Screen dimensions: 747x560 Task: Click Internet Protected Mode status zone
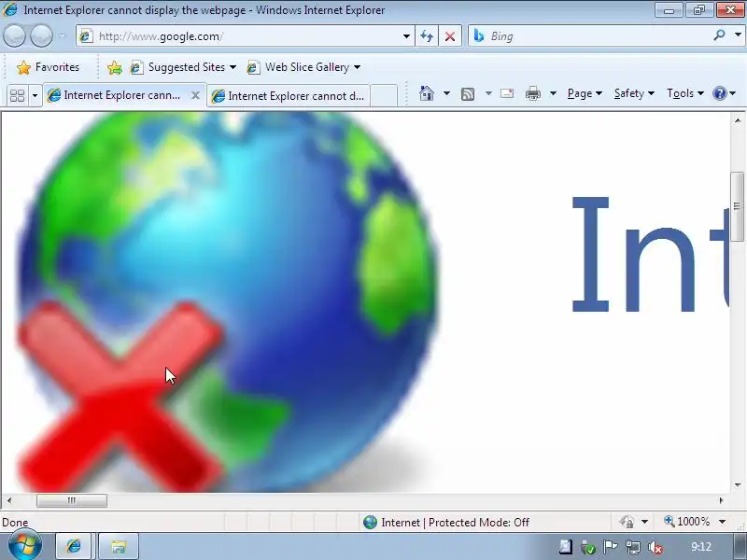pyautogui.click(x=446, y=523)
